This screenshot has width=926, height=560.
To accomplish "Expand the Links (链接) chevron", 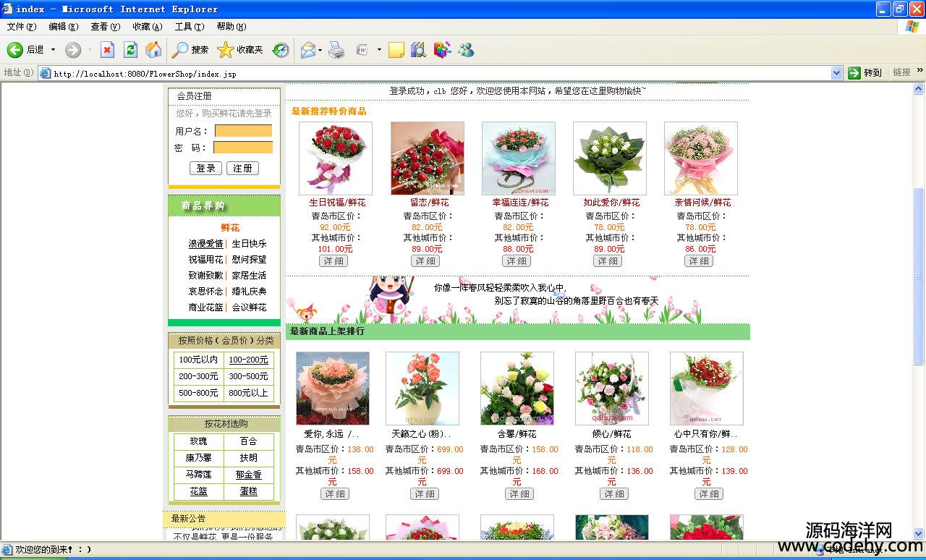I will pos(920,71).
